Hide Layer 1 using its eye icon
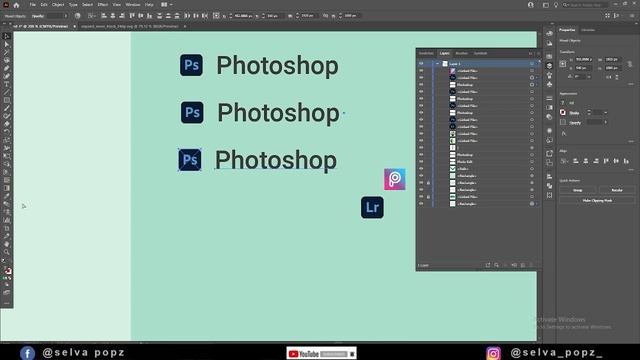The width and height of the screenshot is (640, 360). pos(421,64)
